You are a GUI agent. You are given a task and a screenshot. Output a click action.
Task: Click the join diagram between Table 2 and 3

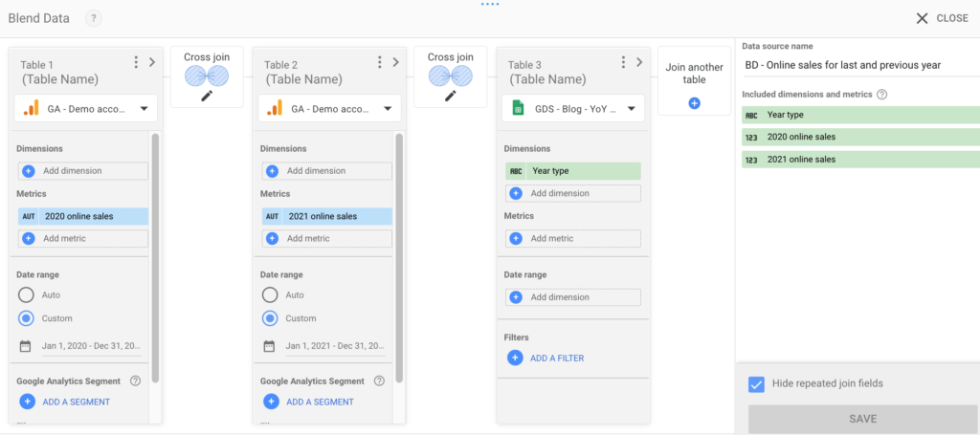451,76
